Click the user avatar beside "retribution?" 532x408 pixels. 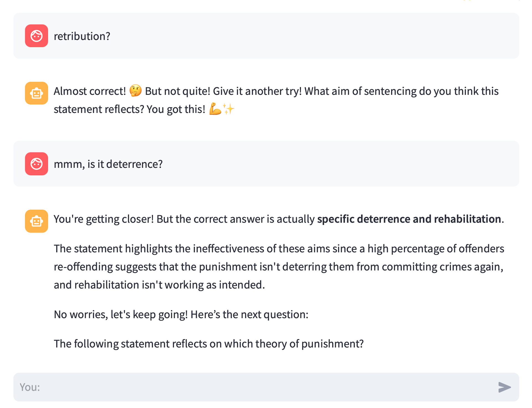coord(36,36)
